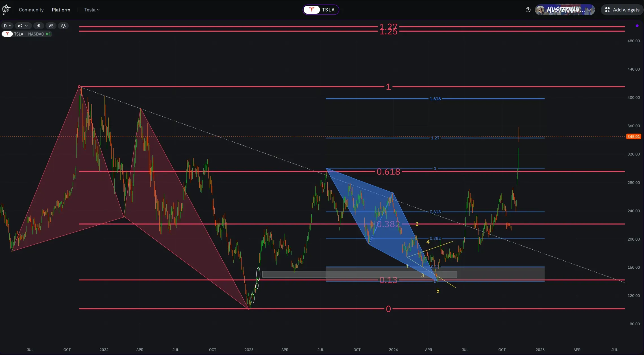The height and width of the screenshot is (355, 644).
Task: Click the yellow wave label 2
Action: click(x=417, y=224)
